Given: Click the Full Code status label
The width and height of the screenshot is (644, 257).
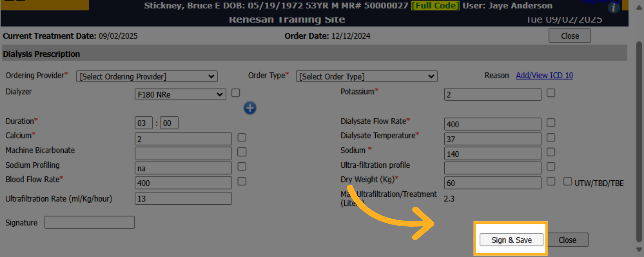Looking at the screenshot, I should 435,5.
